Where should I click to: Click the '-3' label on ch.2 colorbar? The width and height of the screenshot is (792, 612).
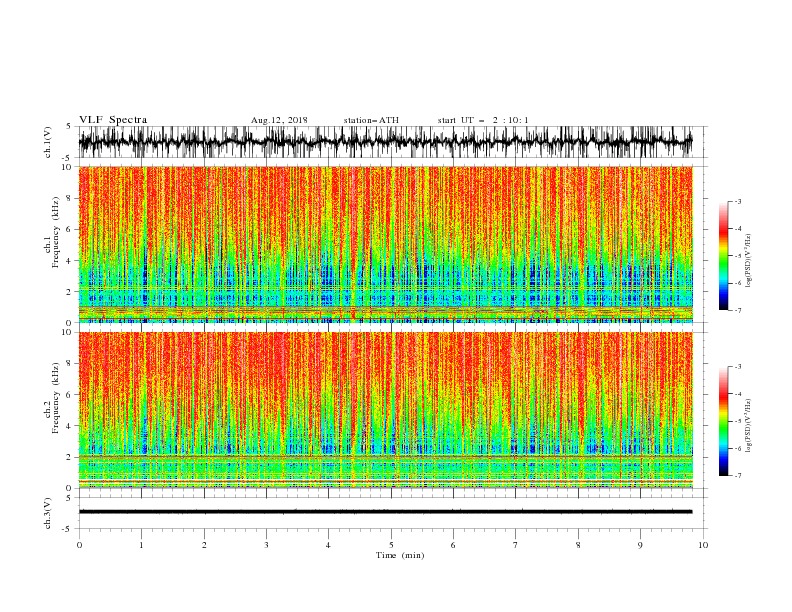[x=737, y=367]
